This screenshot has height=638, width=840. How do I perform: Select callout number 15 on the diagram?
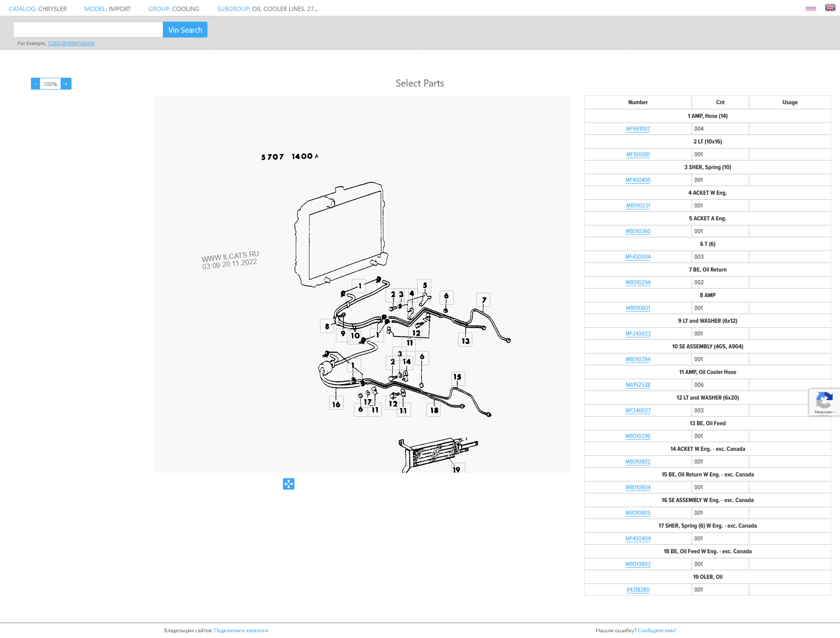click(x=457, y=378)
